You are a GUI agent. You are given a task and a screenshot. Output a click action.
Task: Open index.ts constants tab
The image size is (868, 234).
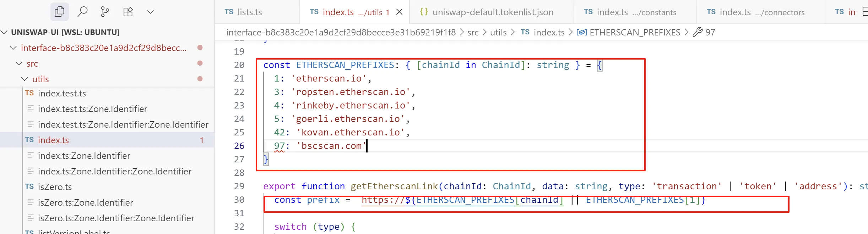coord(636,12)
